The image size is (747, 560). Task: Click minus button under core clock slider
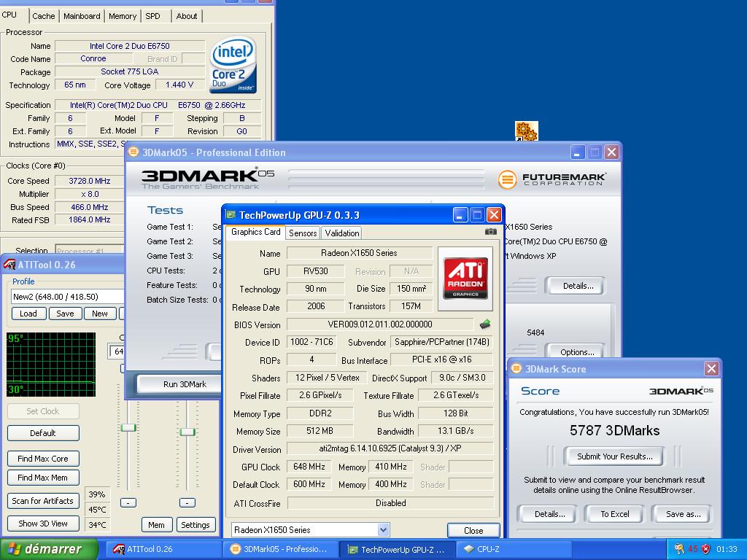(x=128, y=502)
